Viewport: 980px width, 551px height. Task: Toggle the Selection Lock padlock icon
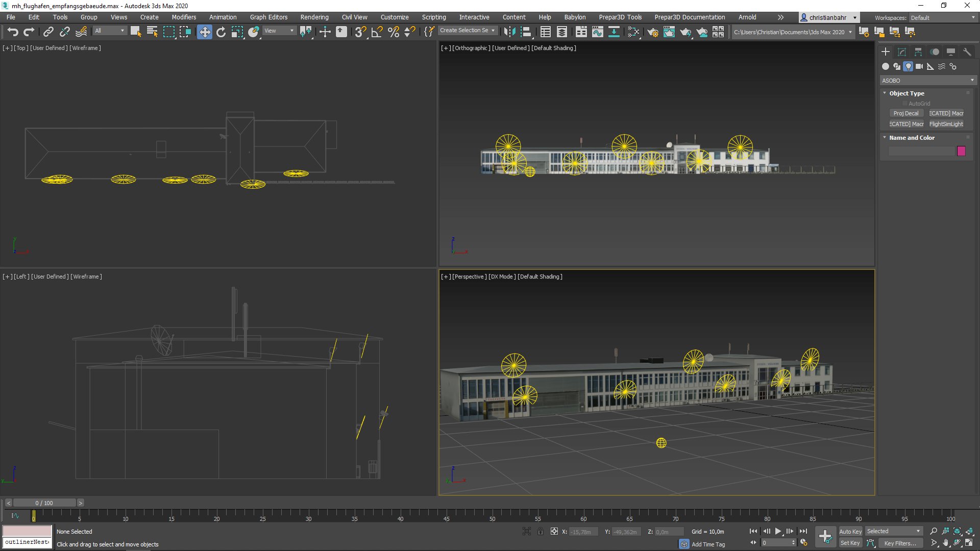click(x=541, y=532)
